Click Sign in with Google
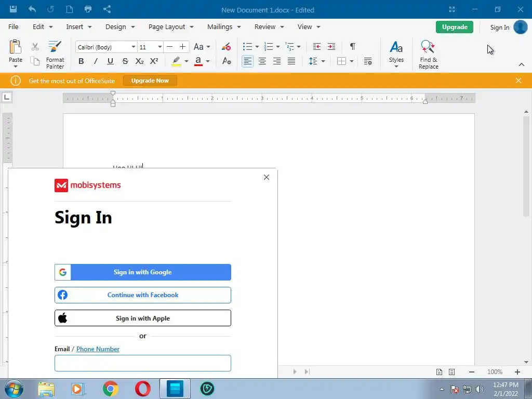The width and height of the screenshot is (532, 399). click(143, 272)
